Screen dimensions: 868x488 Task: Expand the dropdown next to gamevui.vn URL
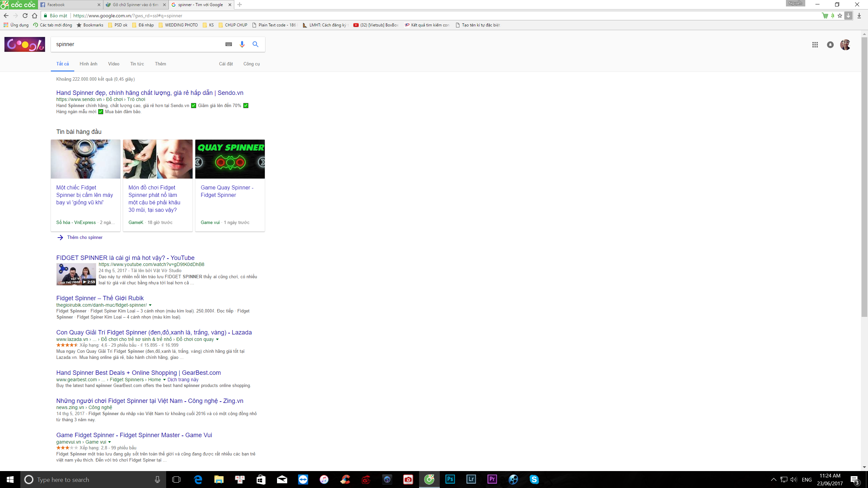[110, 442]
